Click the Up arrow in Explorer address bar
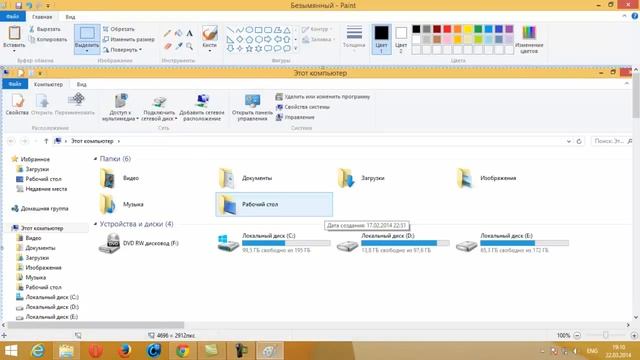 click(x=46, y=141)
